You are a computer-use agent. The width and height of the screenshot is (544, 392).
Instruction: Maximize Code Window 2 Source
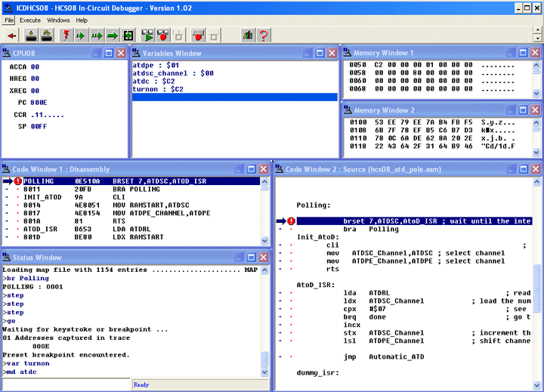tap(523, 169)
